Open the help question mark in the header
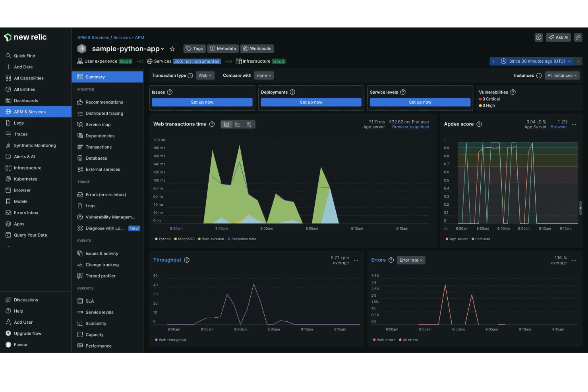This screenshot has width=588, height=392. click(539, 37)
